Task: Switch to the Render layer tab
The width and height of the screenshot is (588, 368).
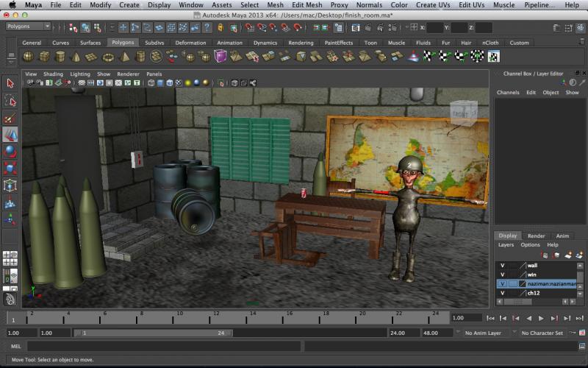Action: (536, 236)
